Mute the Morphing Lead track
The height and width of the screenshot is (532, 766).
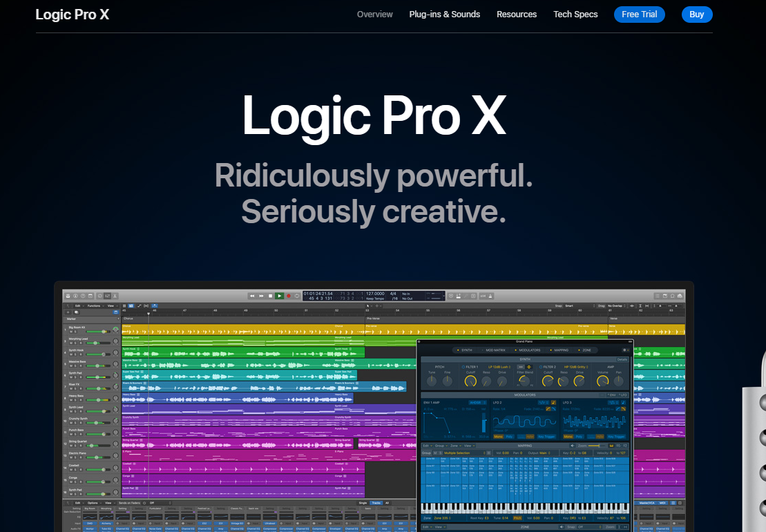click(71, 343)
